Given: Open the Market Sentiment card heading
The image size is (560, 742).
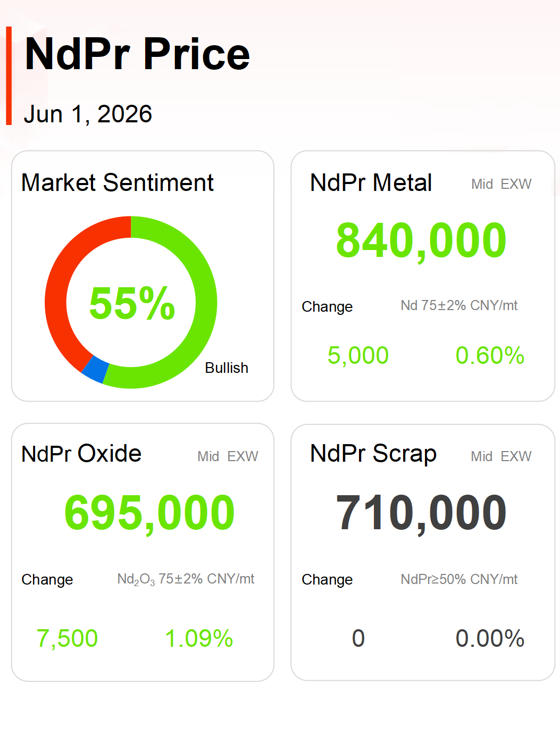Looking at the screenshot, I should click(117, 182).
